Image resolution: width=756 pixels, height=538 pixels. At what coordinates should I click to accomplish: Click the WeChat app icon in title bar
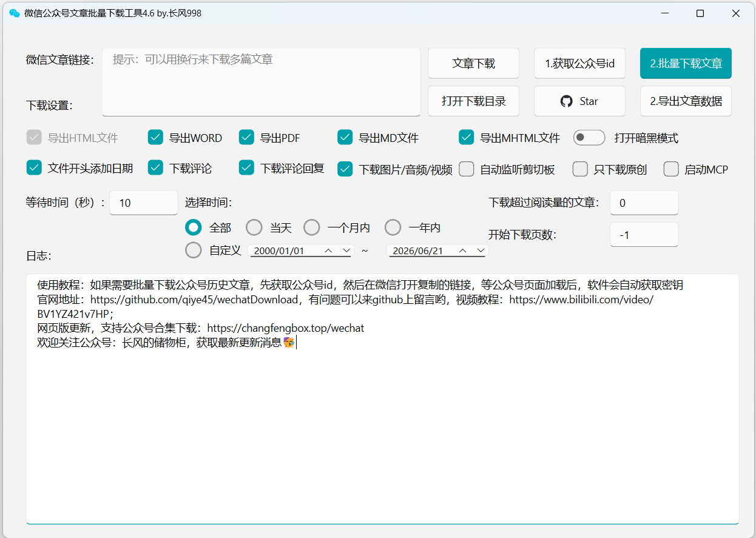tap(15, 13)
